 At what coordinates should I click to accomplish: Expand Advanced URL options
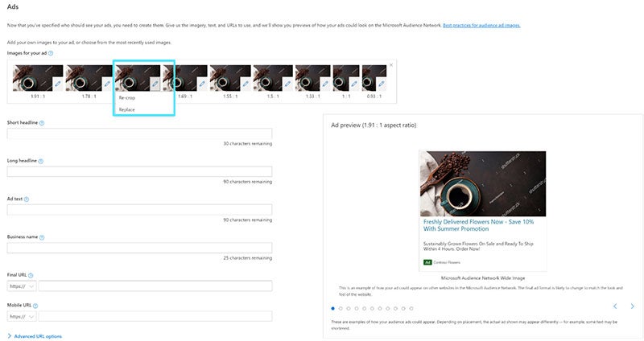point(35,336)
